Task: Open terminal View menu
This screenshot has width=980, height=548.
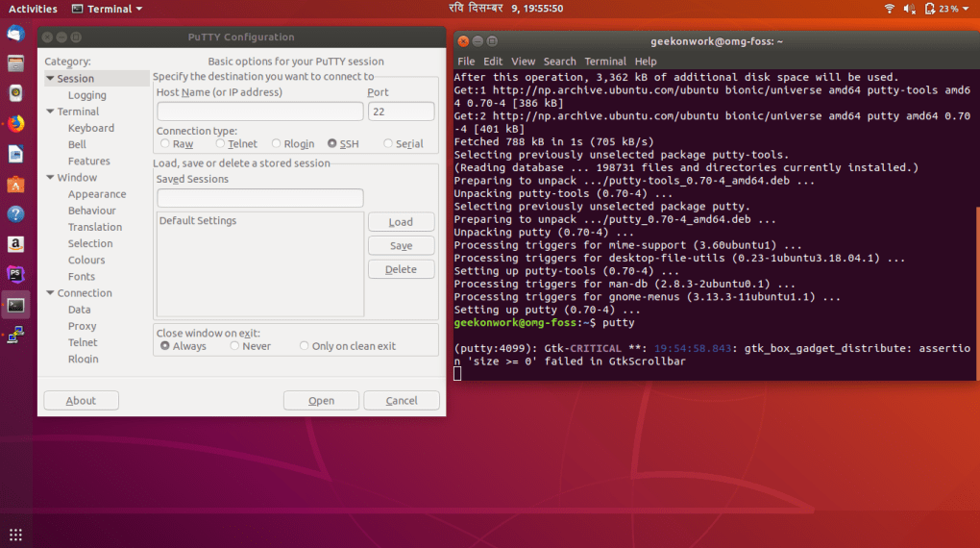Action: pyautogui.click(x=523, y=62)
